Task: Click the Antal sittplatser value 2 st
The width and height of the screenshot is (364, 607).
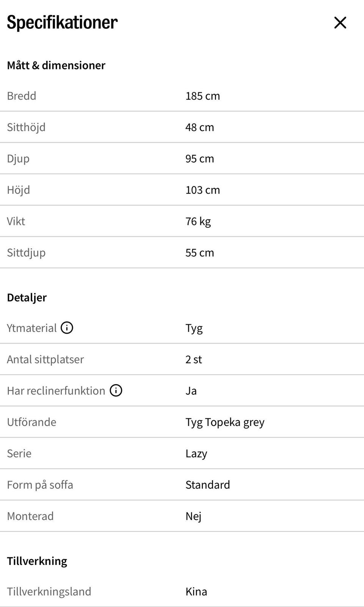Action: [x=193, y=359]
